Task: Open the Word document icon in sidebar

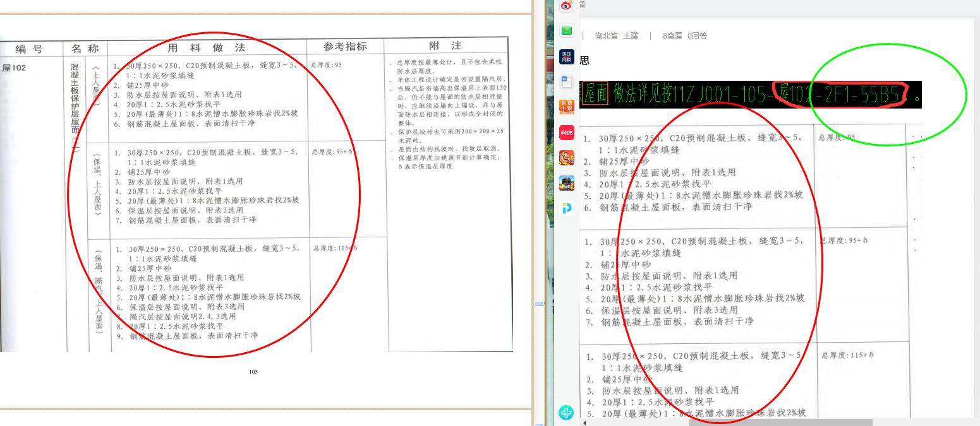Action: (x=567, y=81)
